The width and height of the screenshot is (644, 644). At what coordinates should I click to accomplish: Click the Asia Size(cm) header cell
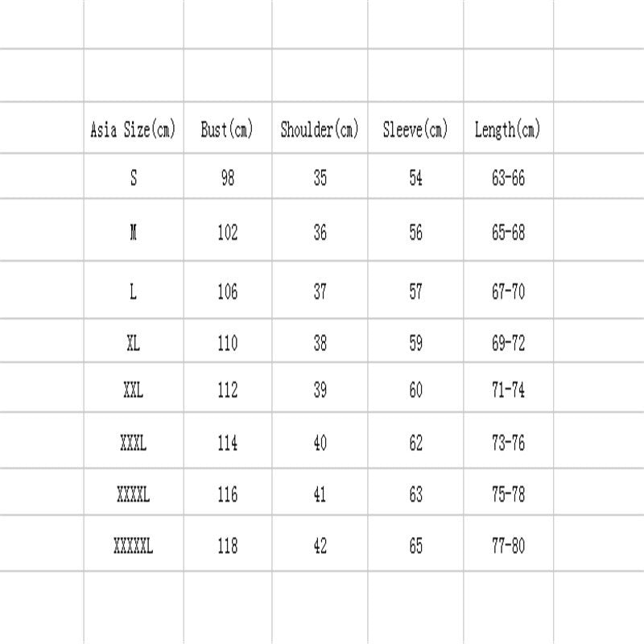click(x=134, y=129)
